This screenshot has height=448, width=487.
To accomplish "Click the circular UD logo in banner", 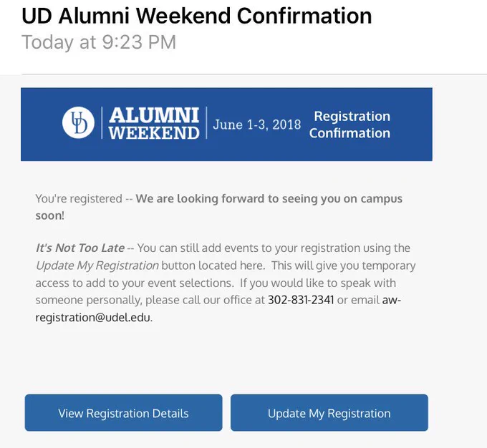I will click(x=78, y=122).
